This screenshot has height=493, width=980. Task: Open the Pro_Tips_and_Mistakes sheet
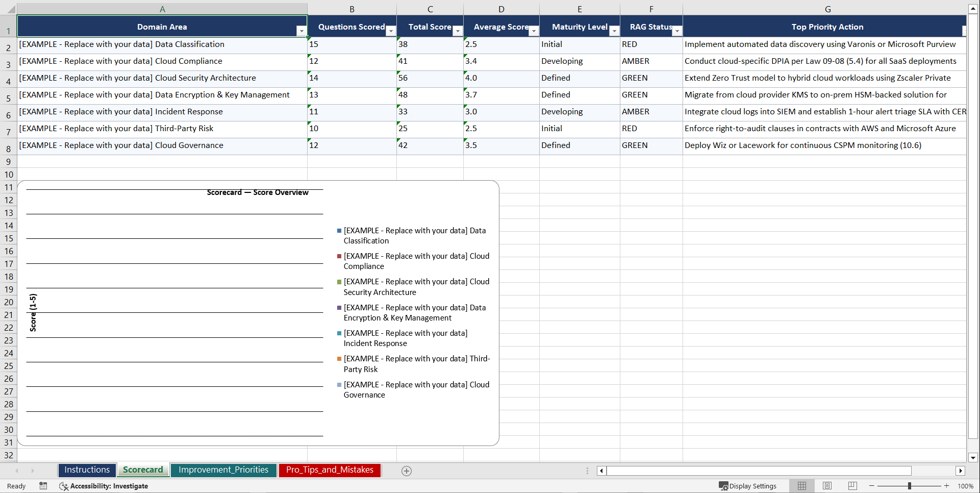click(329, 470)
